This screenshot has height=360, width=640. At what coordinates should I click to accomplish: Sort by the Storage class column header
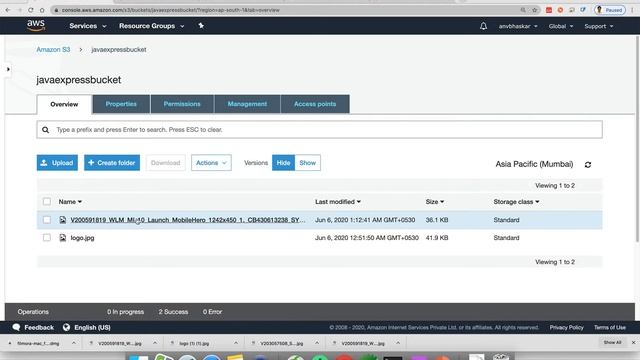(516, 202)
